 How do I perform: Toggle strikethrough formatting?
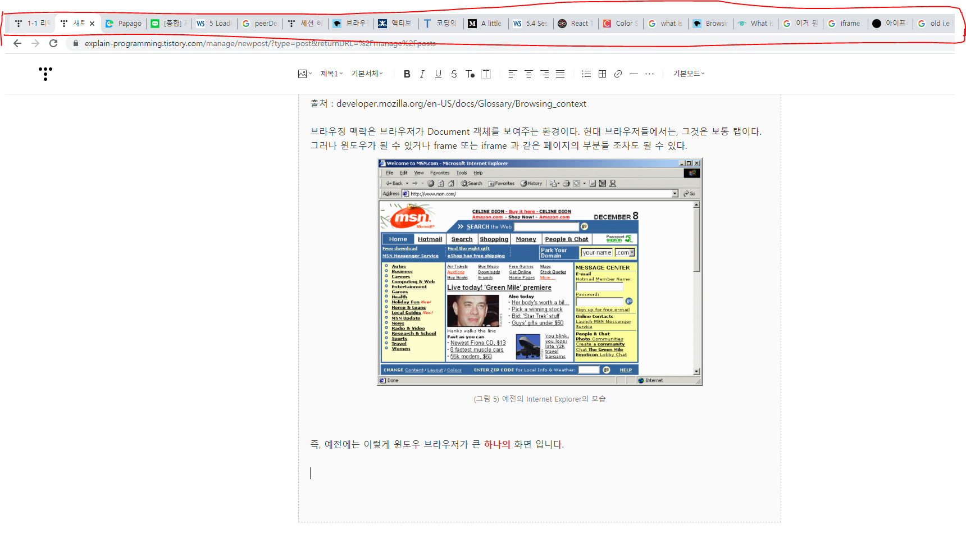coord(454,74)
